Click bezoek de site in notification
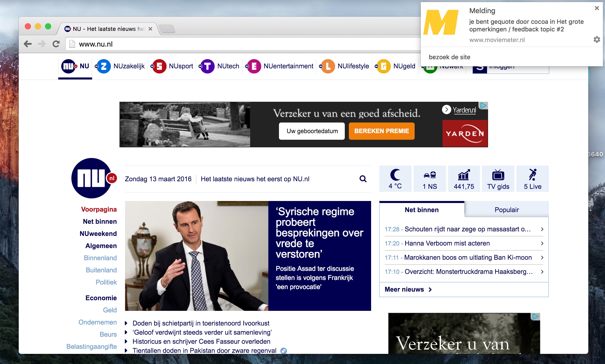The height and width of the screenshot is (364, 605). click(x=449, y=57)
